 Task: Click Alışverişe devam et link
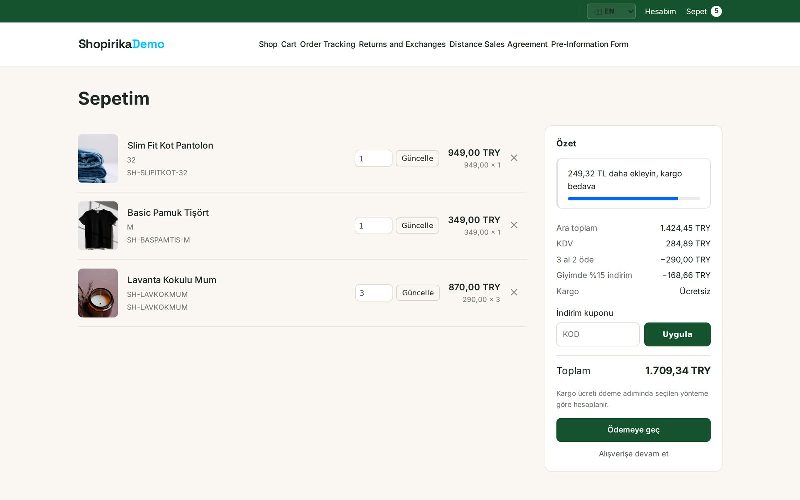click(633, 454)
